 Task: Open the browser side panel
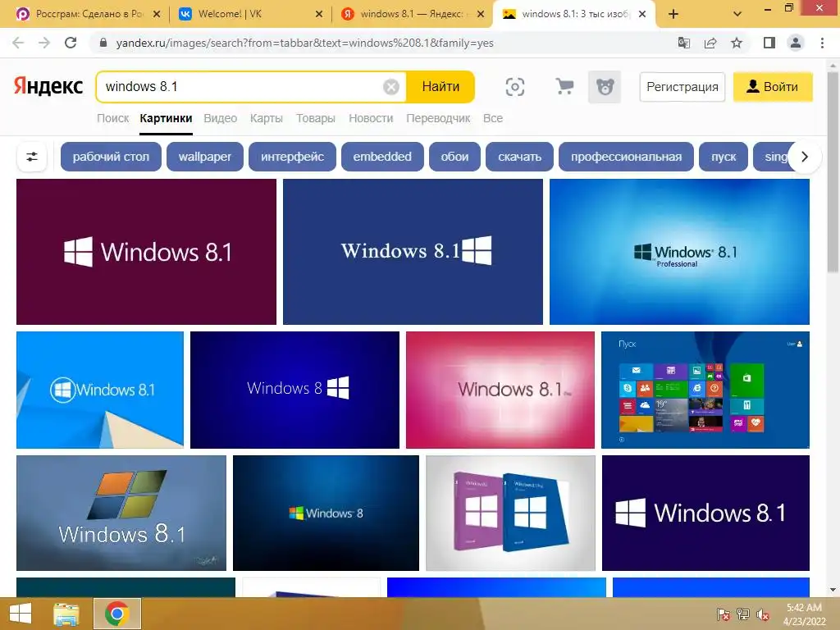tap(769, 43)
